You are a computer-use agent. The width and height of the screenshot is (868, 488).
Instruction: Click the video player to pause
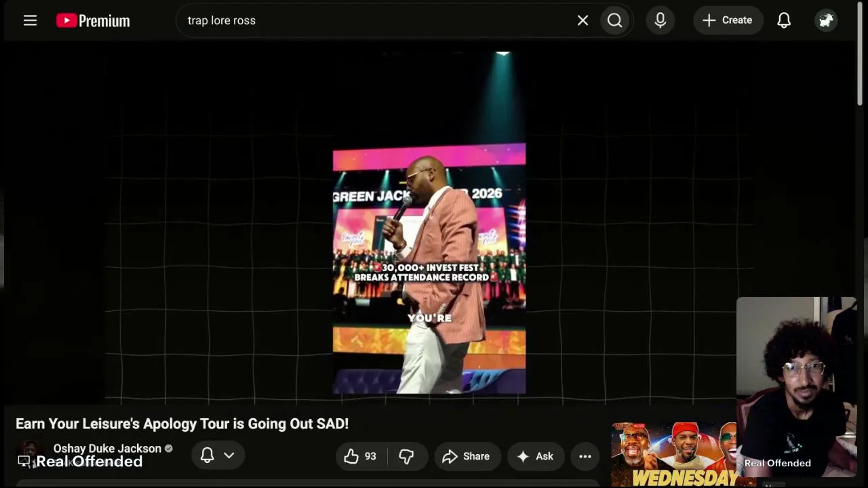429,224
